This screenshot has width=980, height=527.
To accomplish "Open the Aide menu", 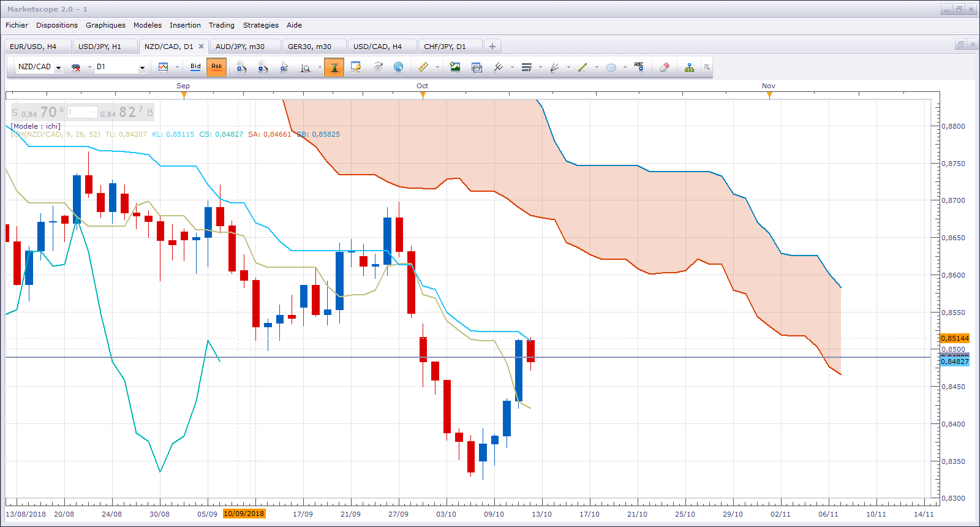I will (x=294, y=25).
